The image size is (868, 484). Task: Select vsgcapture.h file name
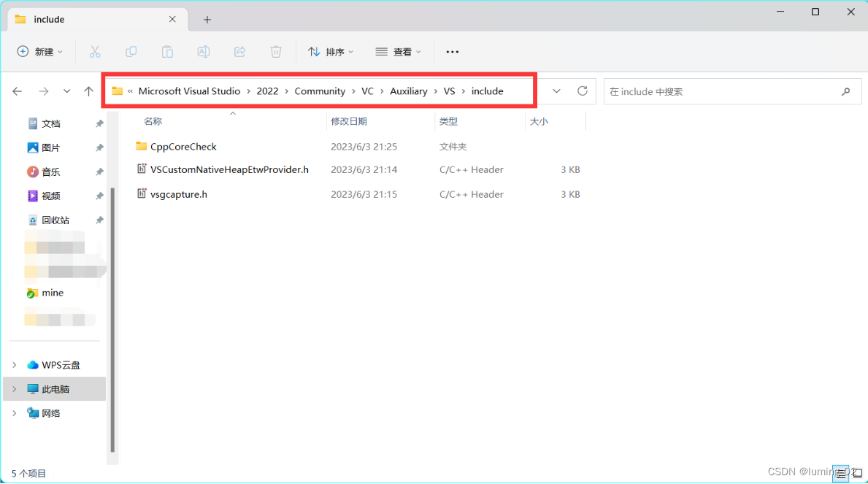[179, 194]
